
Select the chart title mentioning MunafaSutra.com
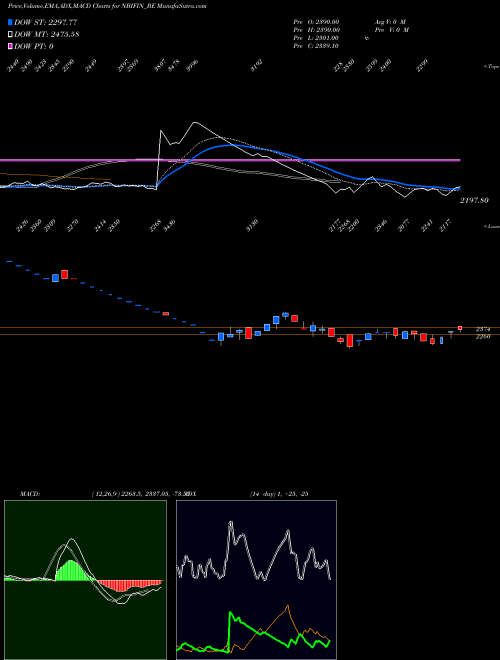107,6
